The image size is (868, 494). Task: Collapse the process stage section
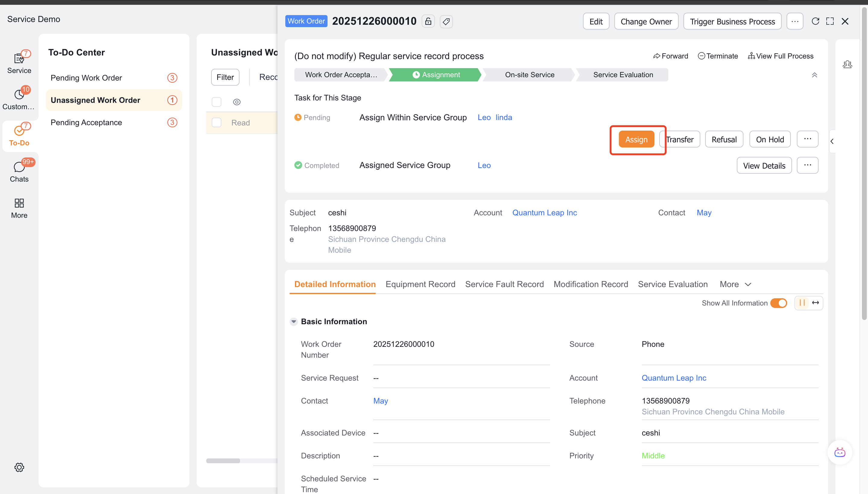(814, 75)
